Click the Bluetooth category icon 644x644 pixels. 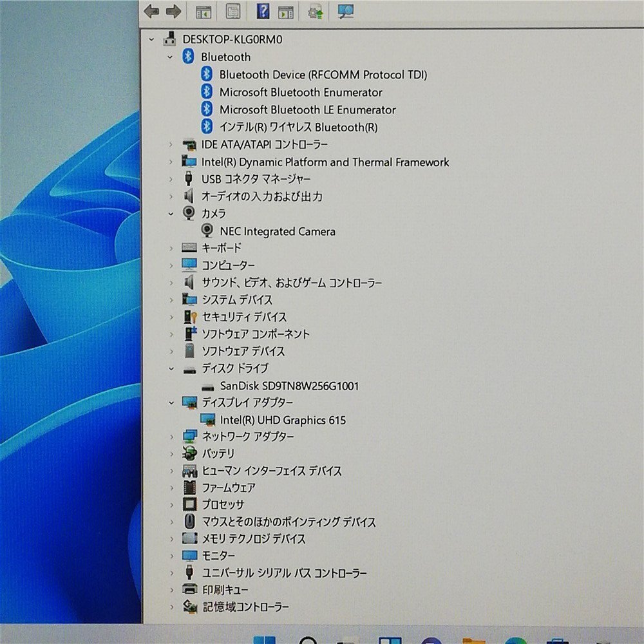pyautogui.click(x=188, y=56)
